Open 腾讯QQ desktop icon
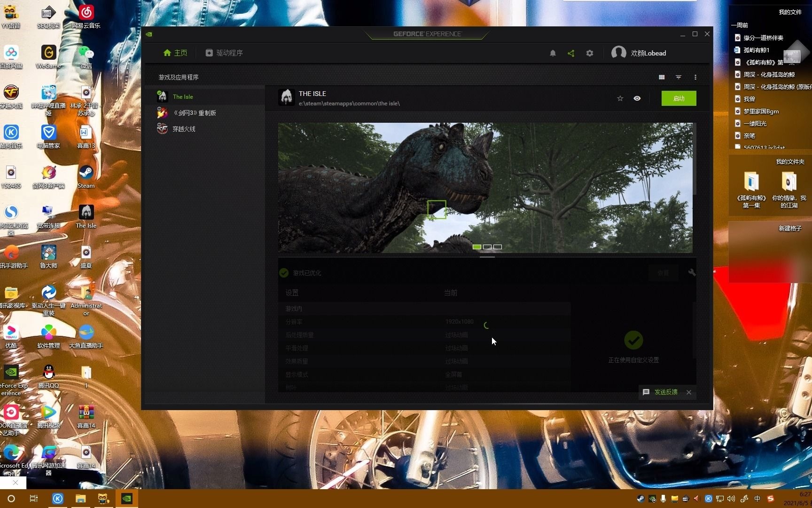This screenshot has height=508, width=812. tap(48, 376)
